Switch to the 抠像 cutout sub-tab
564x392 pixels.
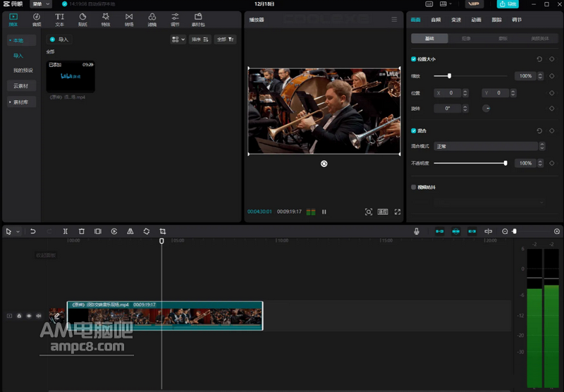pyautogui.click(x=466, y=39)
